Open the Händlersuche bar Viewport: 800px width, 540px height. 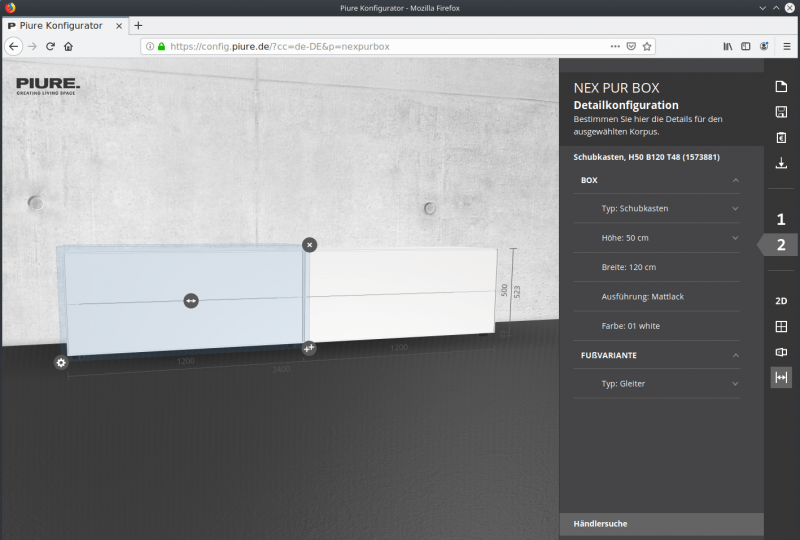(661, 524)
